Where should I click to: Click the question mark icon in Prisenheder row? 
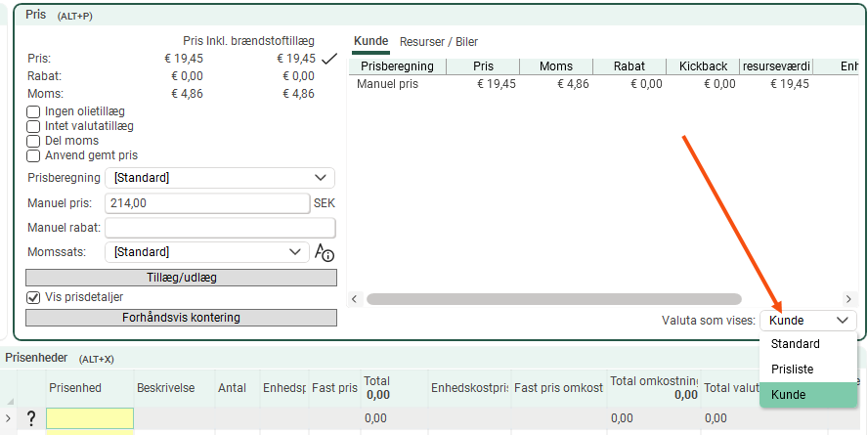pyautogui.click(x=30, y=418)
